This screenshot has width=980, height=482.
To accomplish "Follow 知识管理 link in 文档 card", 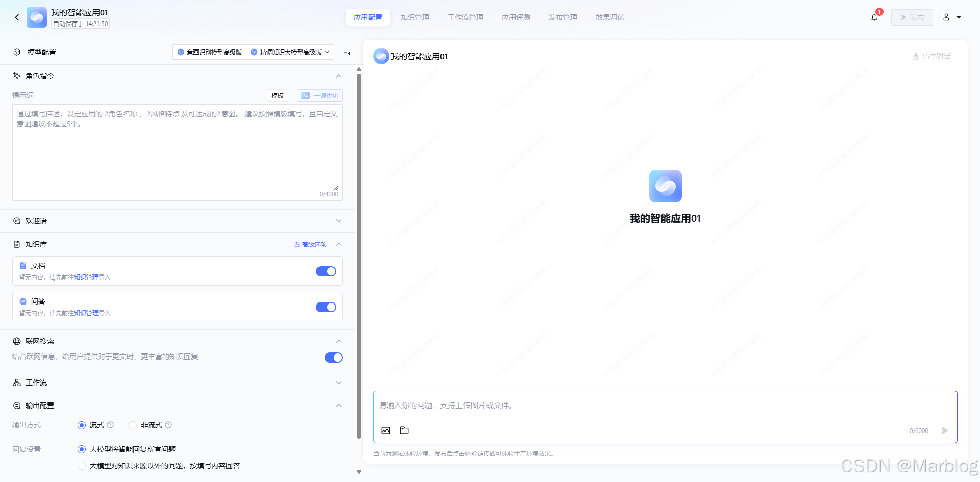I will point(86,277).
